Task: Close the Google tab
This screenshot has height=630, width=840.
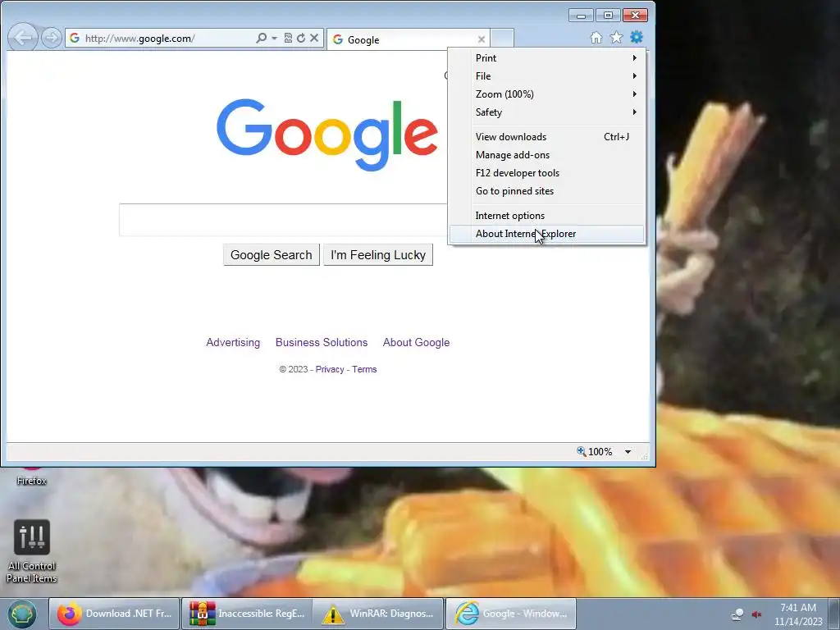Action: pyautogui.click(x=481, y=39)
